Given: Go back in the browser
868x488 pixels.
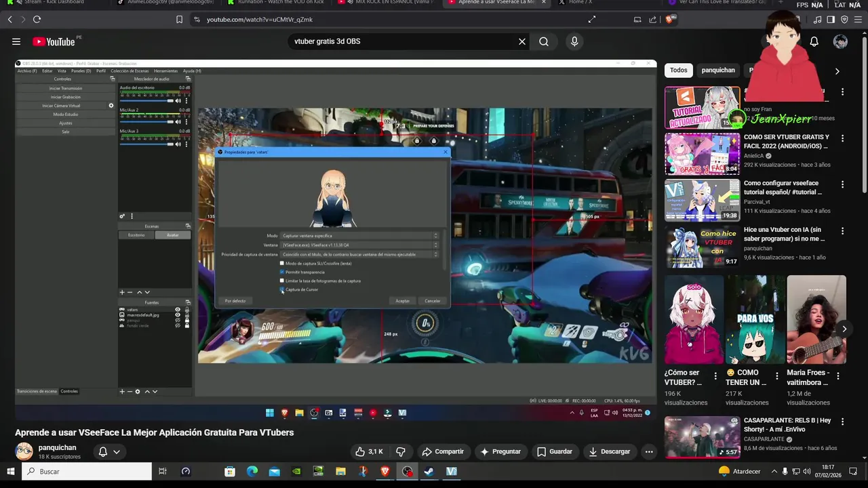Looking at the screenshot, I should pos(9,20).
